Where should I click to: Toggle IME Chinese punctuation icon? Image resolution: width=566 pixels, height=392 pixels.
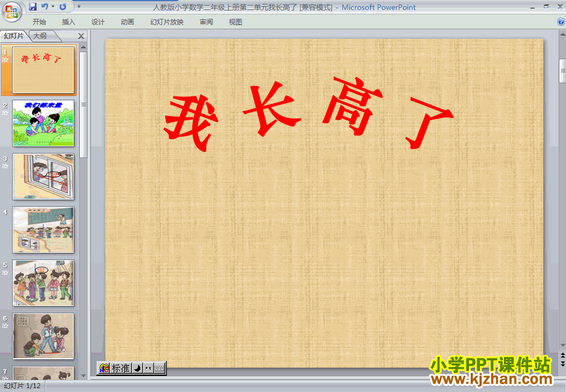coord(148,368)
